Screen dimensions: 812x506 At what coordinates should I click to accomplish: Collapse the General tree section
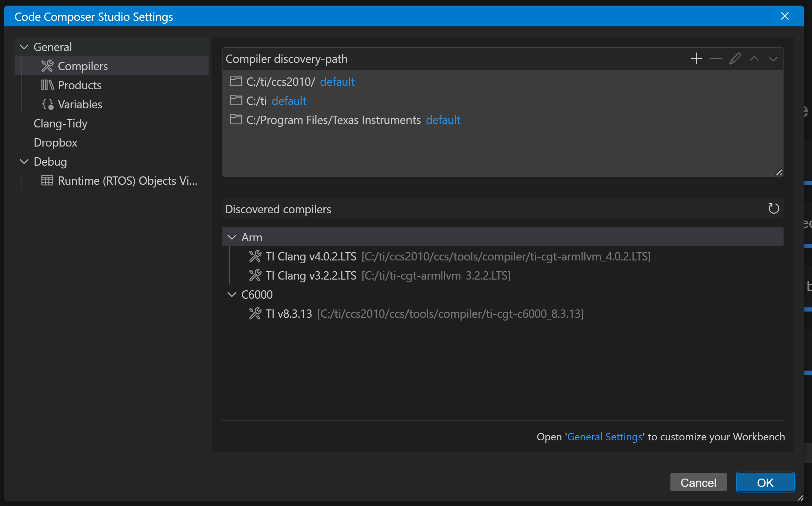[24, 47]
